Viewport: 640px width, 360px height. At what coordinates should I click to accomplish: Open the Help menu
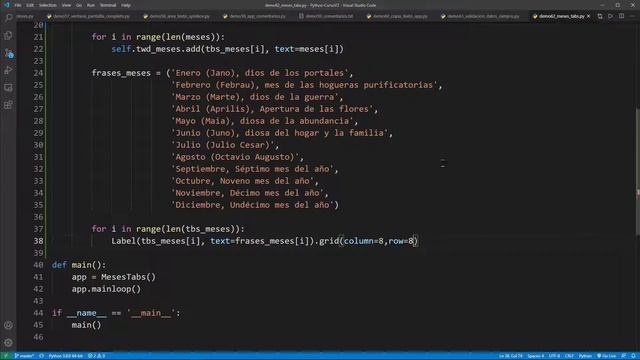pyautogui.click(x=126, y=5)
